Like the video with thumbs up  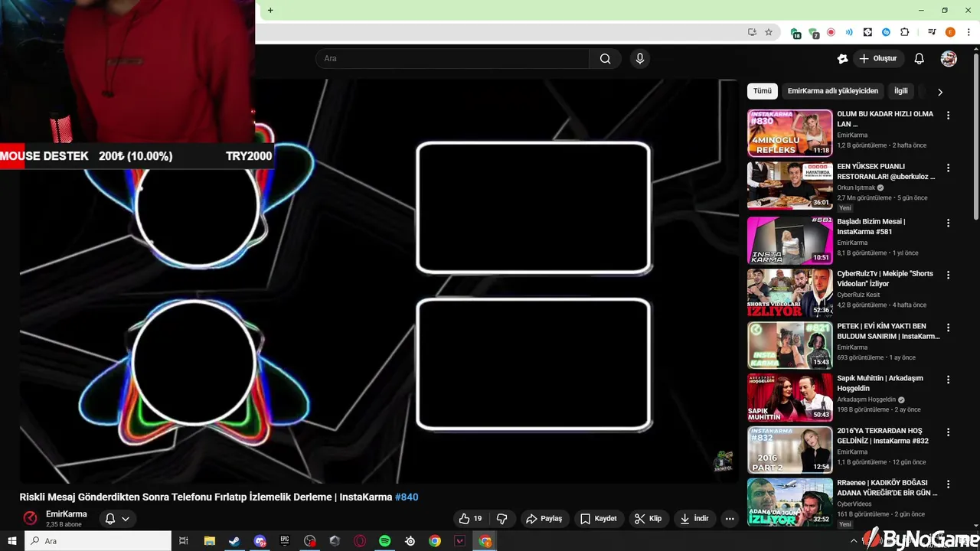point(471,519)
